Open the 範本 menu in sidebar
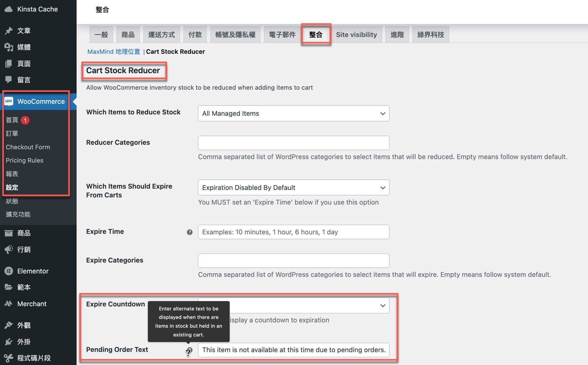Screen dimensions: 588x365 (x=38, y=287)
